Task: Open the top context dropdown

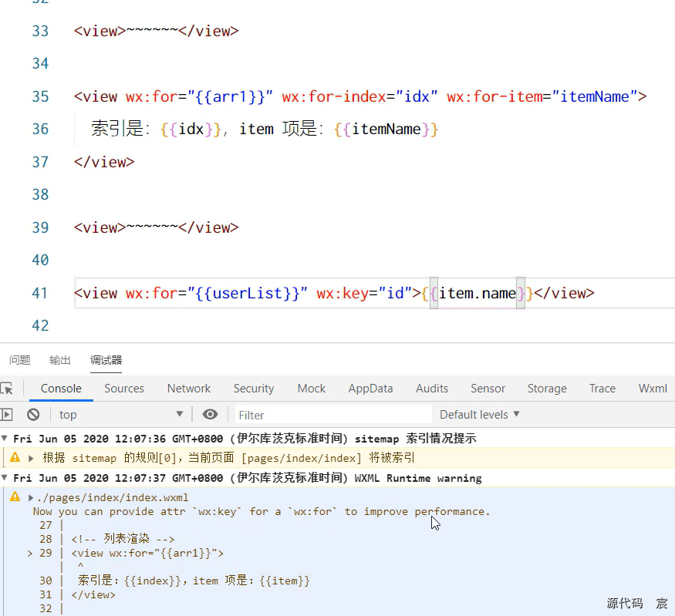Action: coord(120,415)
